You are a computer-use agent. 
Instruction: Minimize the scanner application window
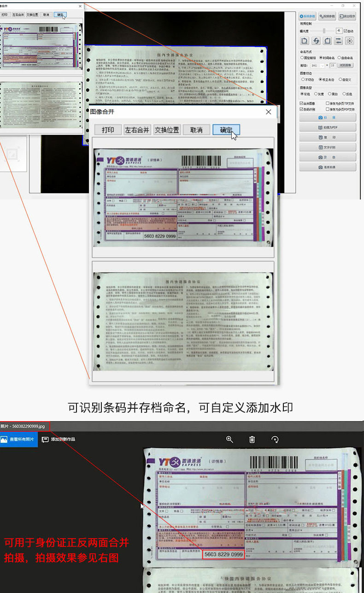[332, 6]
